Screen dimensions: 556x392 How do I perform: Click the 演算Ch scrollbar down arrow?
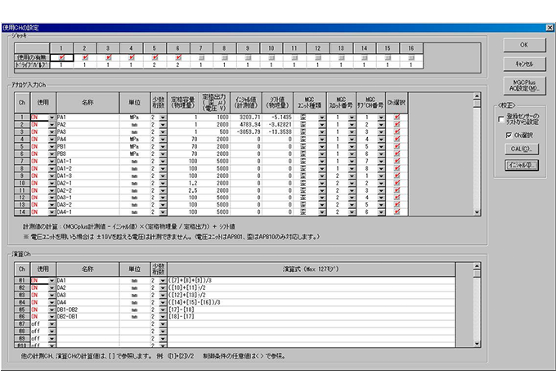point(477,344)
